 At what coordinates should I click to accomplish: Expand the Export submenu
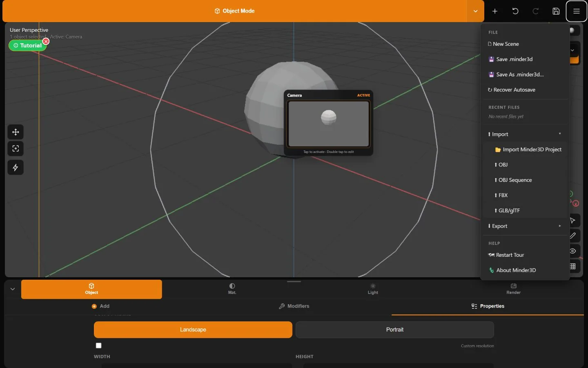click(x=525, y=226)
